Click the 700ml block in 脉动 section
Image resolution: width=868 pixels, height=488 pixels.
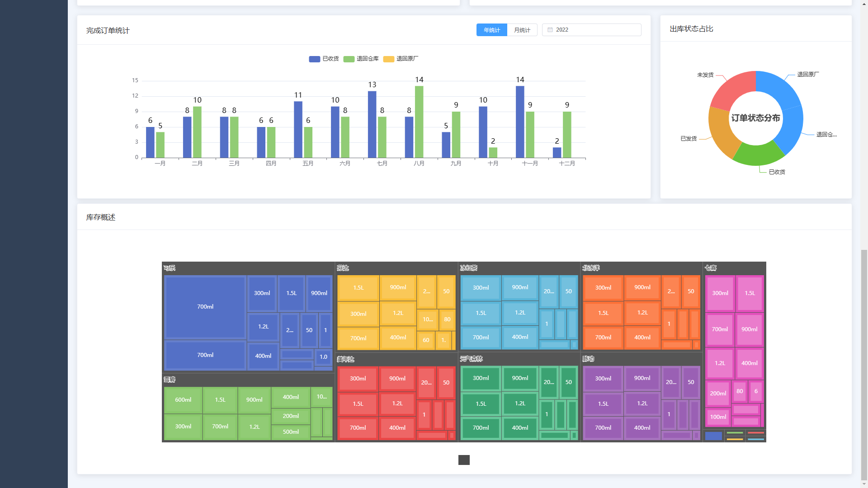603,427
